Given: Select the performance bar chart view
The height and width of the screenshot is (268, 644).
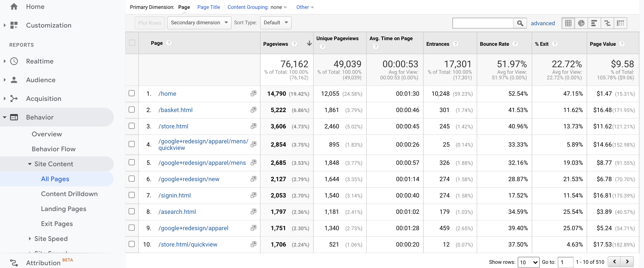Looking at the screenshot, I should coord(595,23).
